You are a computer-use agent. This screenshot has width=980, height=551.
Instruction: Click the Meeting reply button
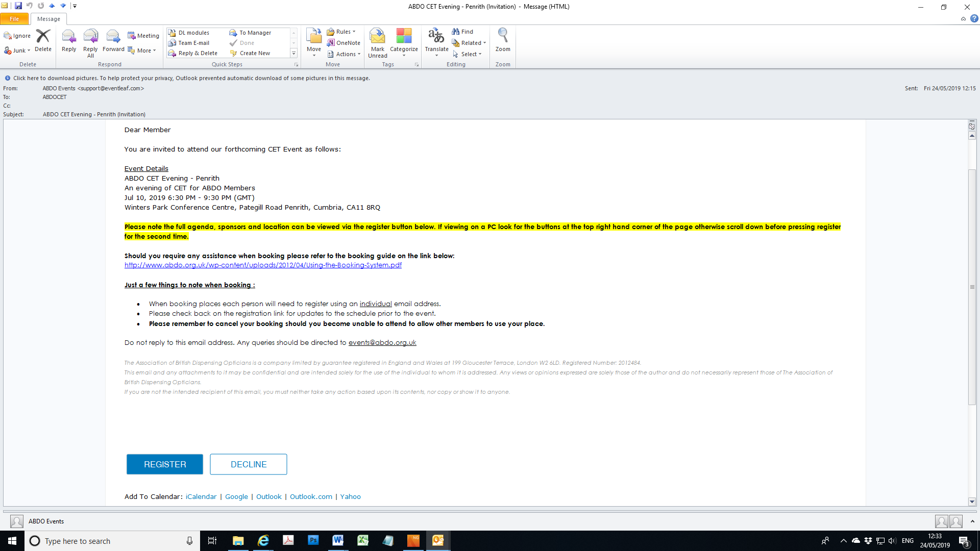coord(143,36)
